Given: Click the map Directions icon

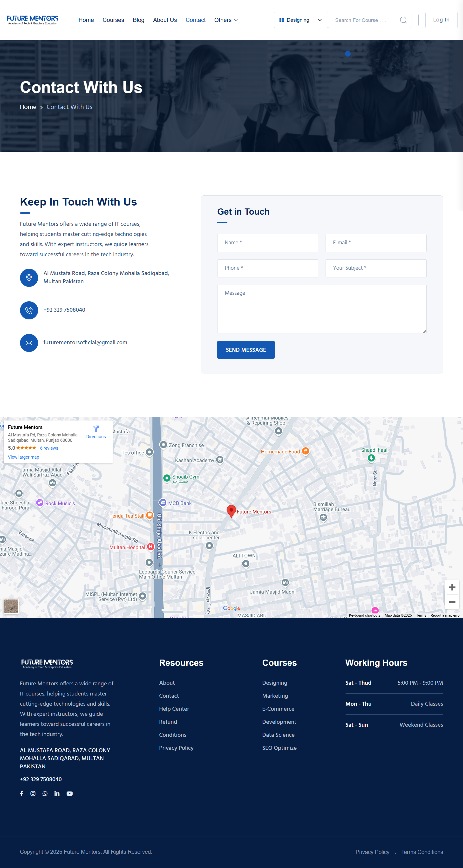Looking at the screenshot, I should (x=96, y=429).
